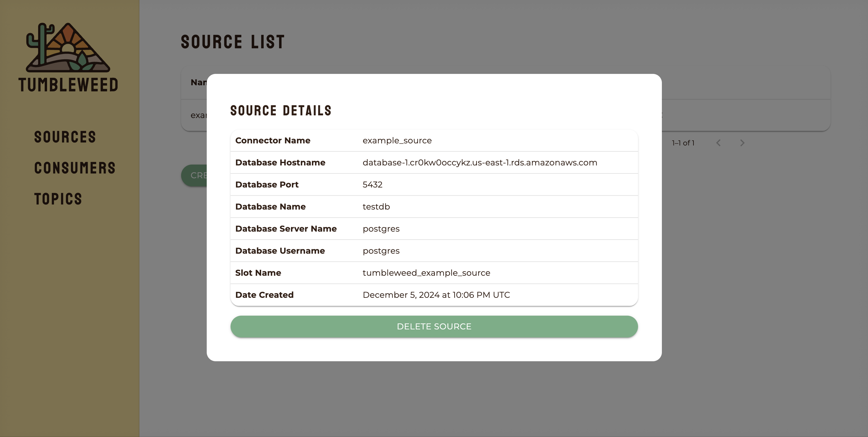Select the database hostname amazonaws.com value
The width and height of the screenshot is (868, 437).
480,162
